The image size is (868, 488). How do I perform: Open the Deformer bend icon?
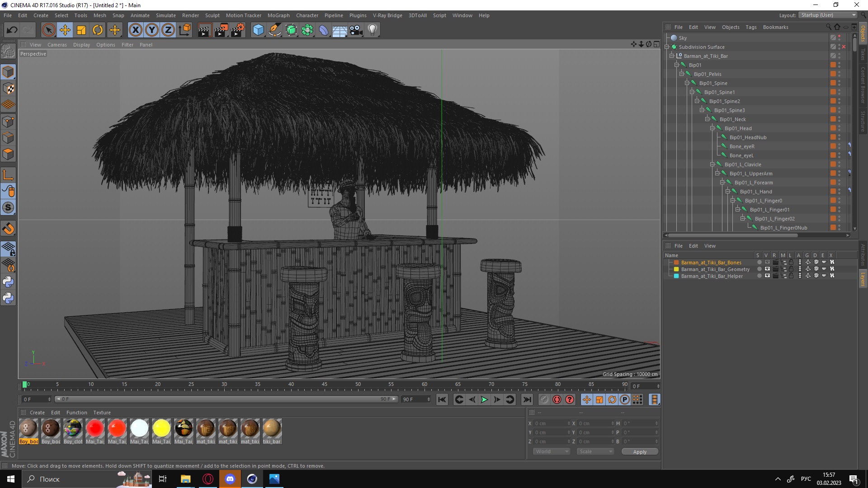tap(324, 30)
